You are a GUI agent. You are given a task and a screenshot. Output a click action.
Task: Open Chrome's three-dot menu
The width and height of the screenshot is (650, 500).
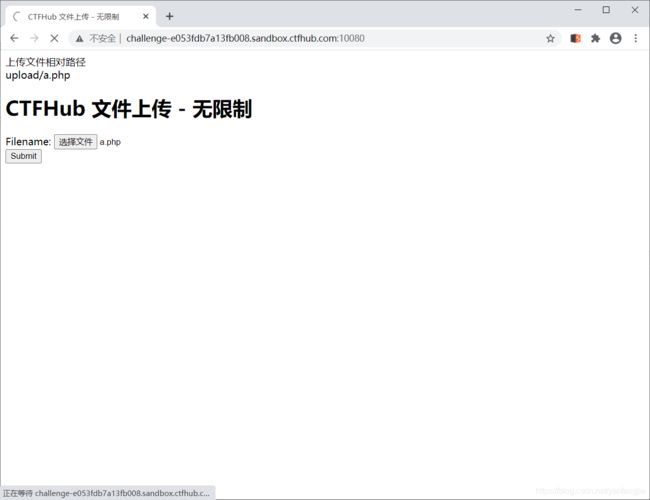point(635,38)
